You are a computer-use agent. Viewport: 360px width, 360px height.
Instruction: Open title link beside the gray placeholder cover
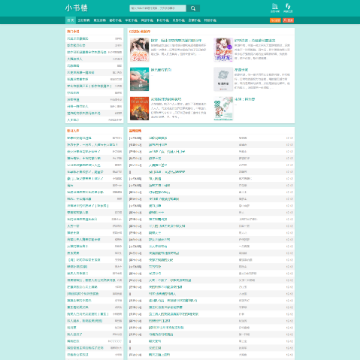tap(242, 70)
